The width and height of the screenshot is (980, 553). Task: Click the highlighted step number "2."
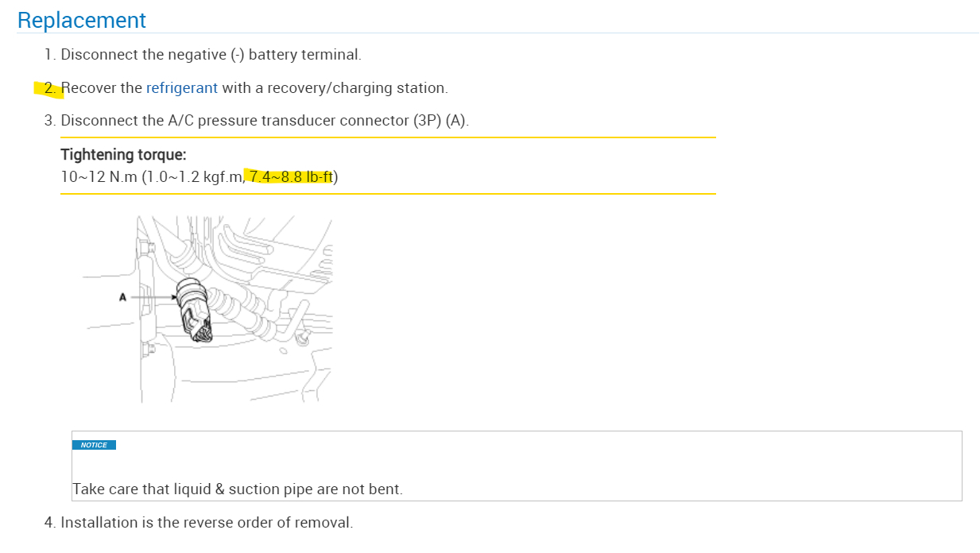coord(50,88)
